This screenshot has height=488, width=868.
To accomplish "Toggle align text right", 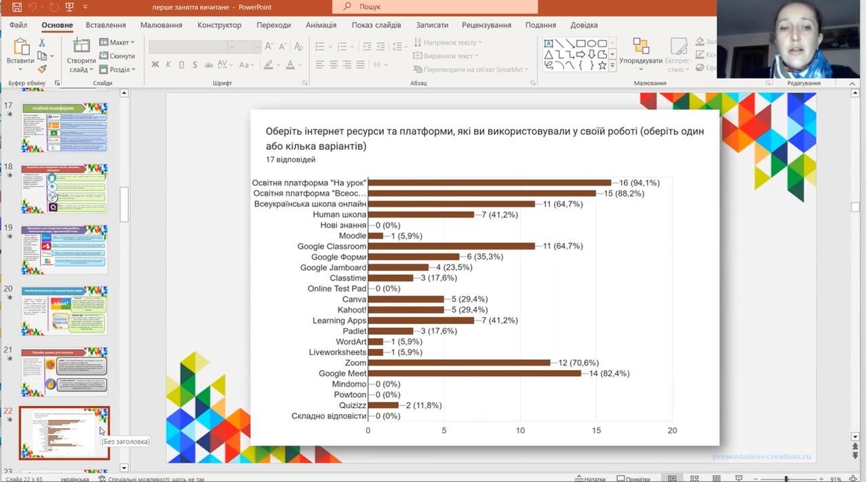I will coord(347,65).
